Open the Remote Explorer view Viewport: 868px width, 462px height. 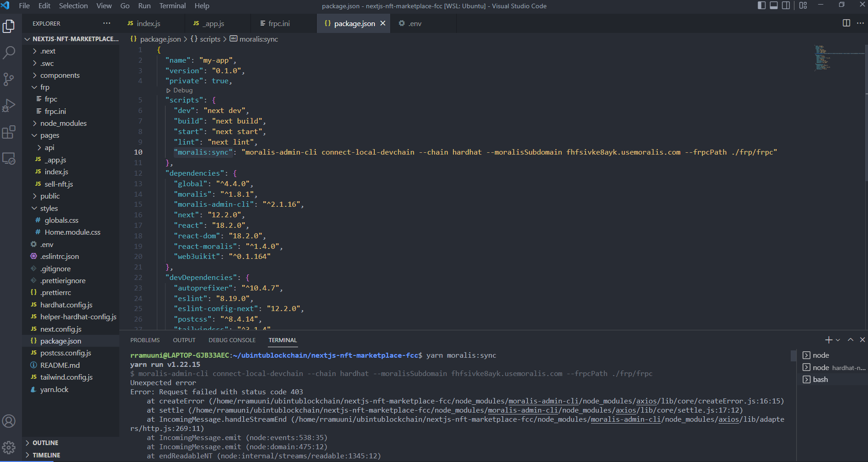(x=9, y=159)
